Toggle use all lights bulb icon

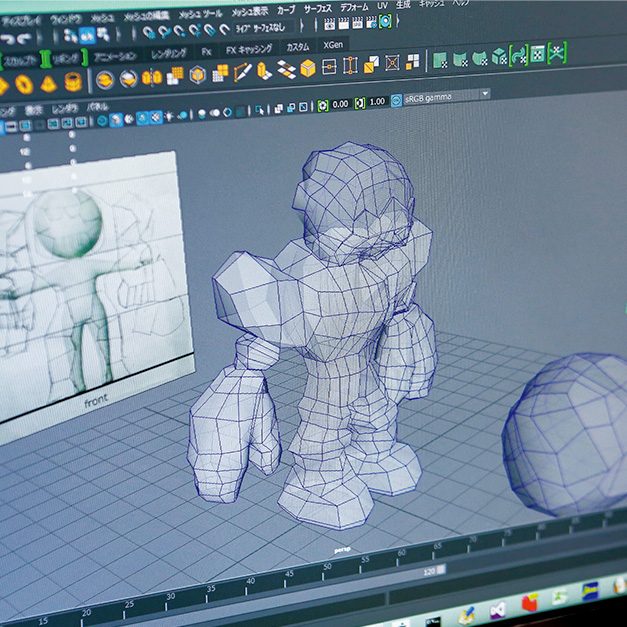point(169,117)
